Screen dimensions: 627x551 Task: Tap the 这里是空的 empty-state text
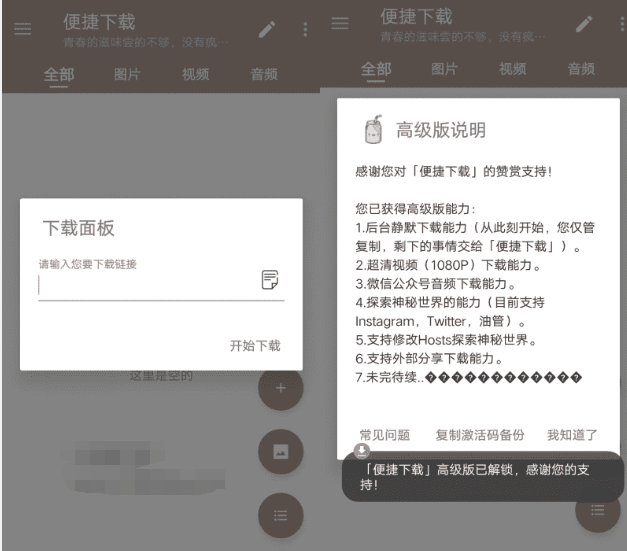(x=161, y=376)
